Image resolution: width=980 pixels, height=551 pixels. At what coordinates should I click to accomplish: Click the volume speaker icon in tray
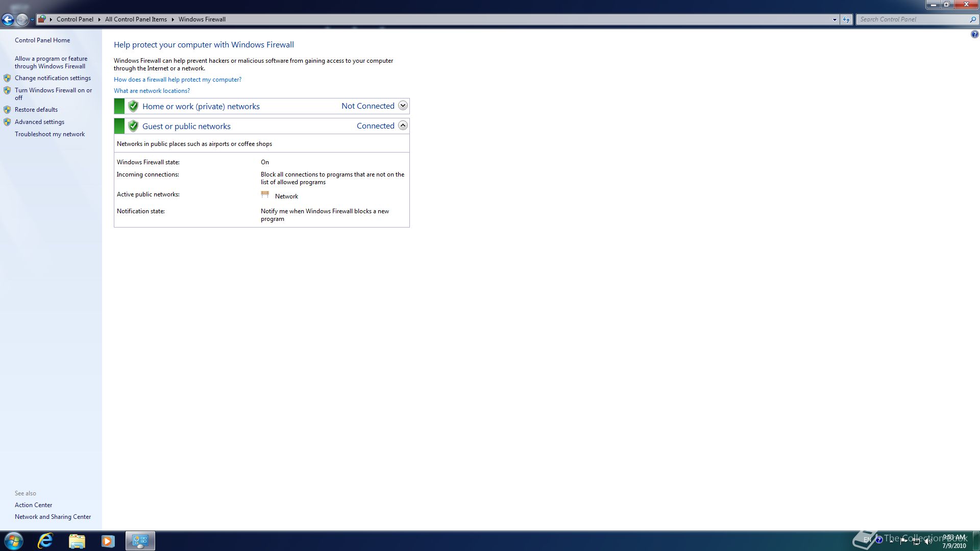(928, 541)
